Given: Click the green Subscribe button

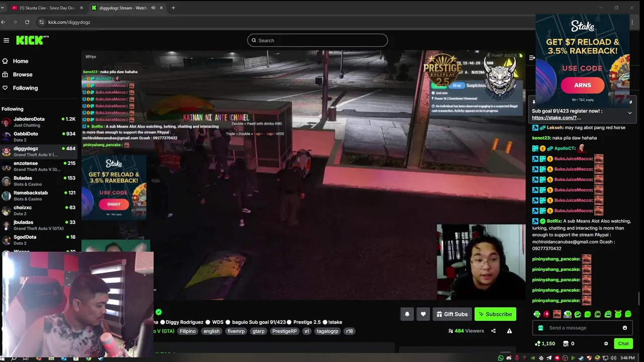Looking at the screenshot, I should 495,314.
